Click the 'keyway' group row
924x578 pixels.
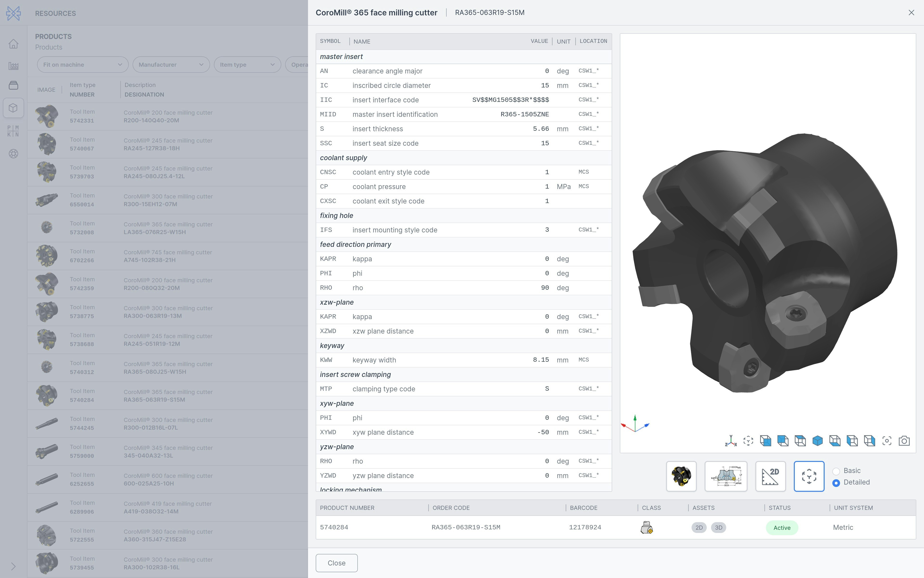(x=463, y=346)
